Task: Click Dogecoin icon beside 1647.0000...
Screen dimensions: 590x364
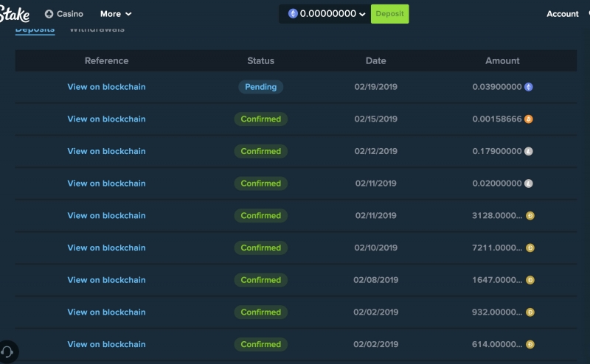Action: point(530,280)
